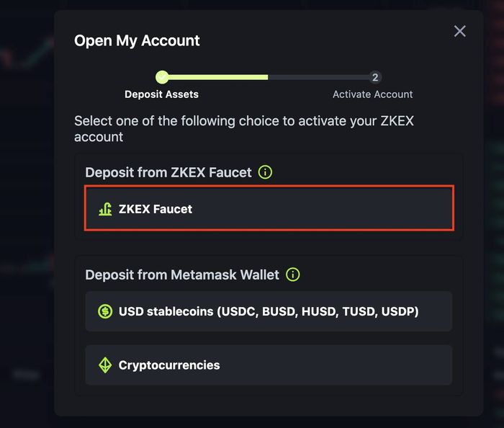Click the dollar coin stablecoins icon
This screenshot has width=504, height=428.
[x=105, y=311]
